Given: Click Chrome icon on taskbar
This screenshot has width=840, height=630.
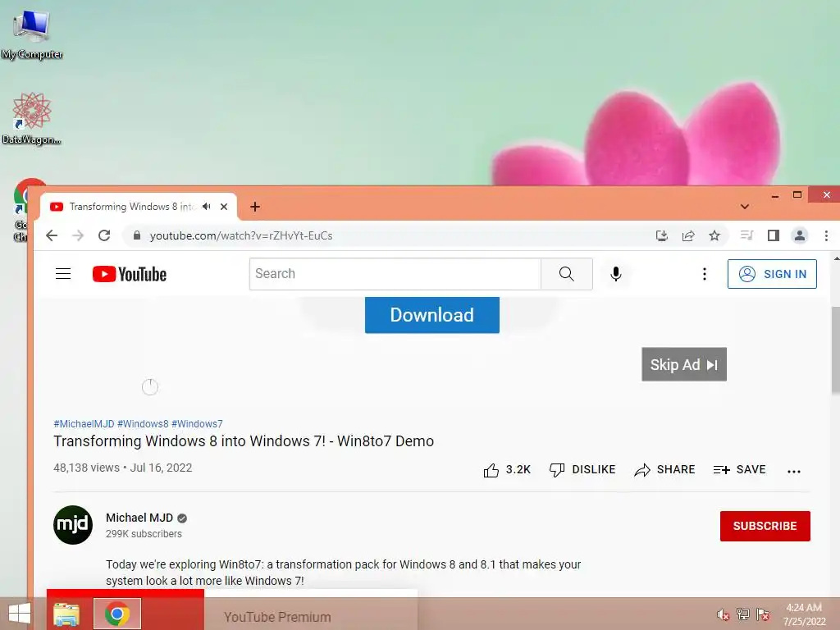Looking at the screenshot, I should [117, 614].
